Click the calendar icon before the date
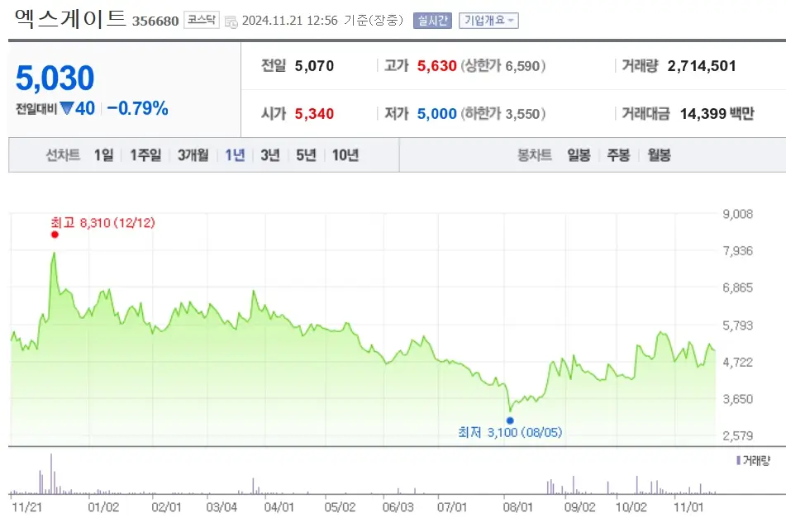The height and width of the screenshot is (532, 786). [x=231, y=21]
